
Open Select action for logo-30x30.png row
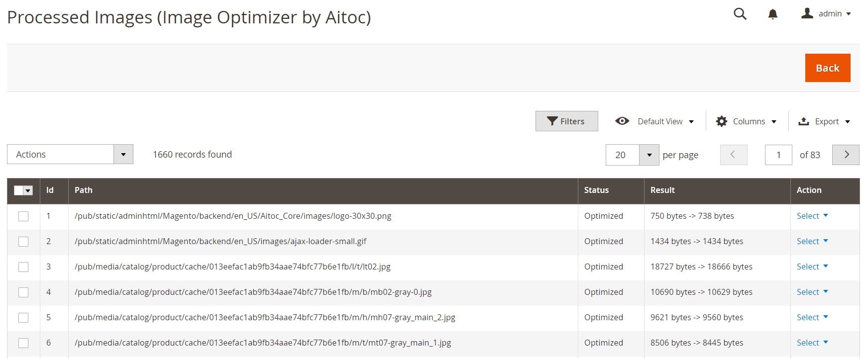click(x=812, y=216)
